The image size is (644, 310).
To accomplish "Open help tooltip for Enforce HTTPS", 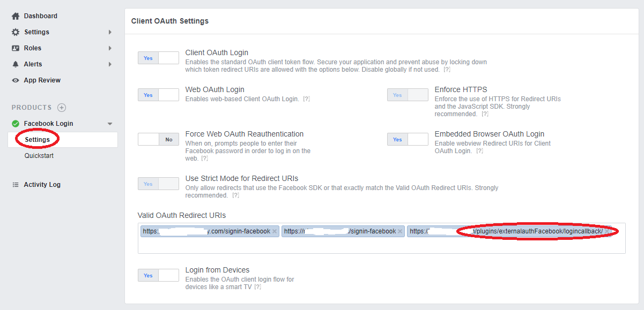I will pos(485,114).
